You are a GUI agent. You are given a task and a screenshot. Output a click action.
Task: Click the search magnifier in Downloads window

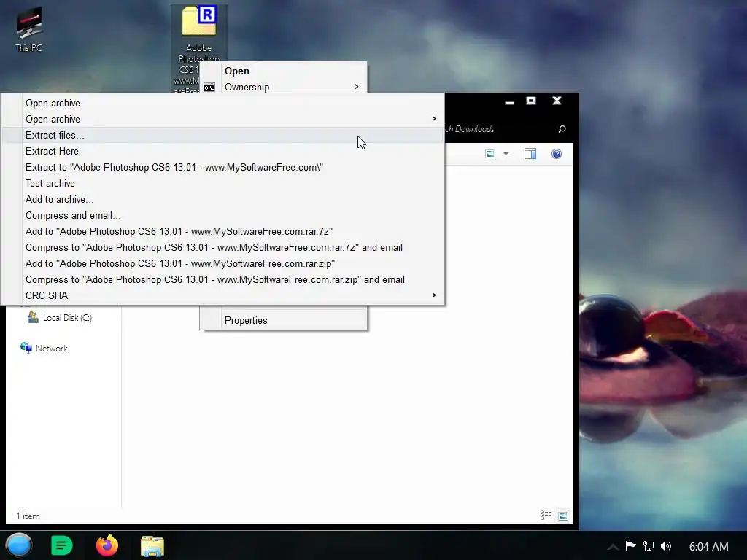pos(562,129)
